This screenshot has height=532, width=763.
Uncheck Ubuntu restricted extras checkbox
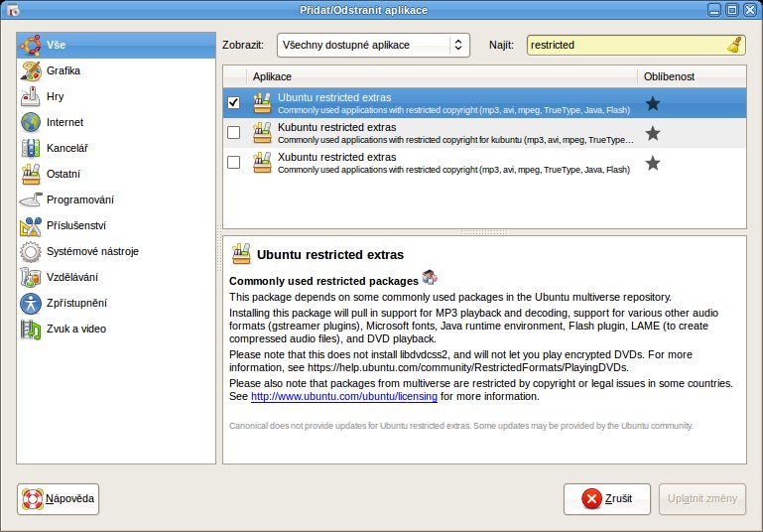[x=233, y=102]
